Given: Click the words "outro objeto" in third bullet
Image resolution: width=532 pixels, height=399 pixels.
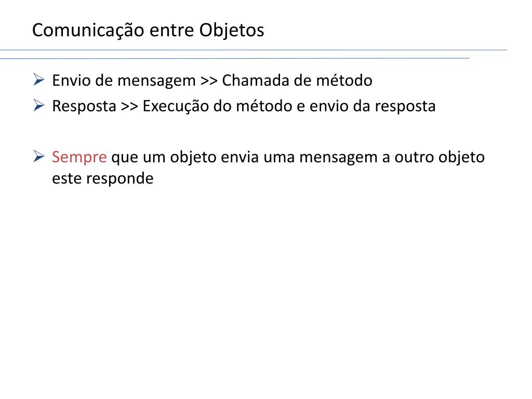Looking at the screenshot, I should click(440, 157).
